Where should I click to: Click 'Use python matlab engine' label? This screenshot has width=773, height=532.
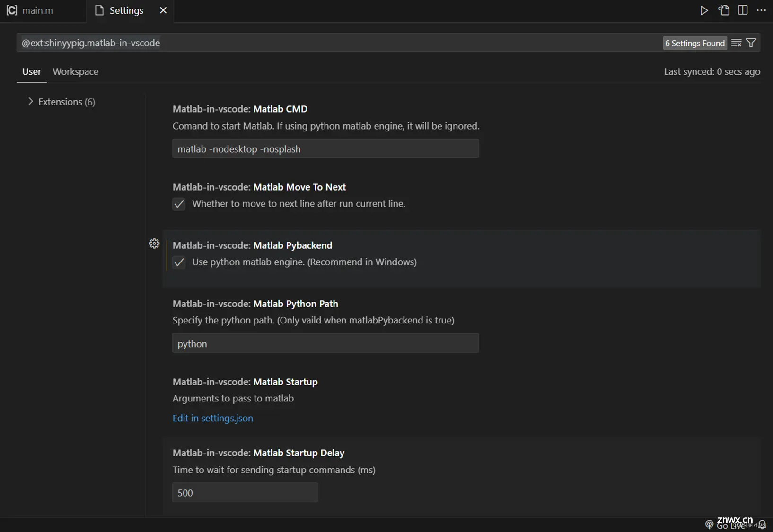coord(304,262)
